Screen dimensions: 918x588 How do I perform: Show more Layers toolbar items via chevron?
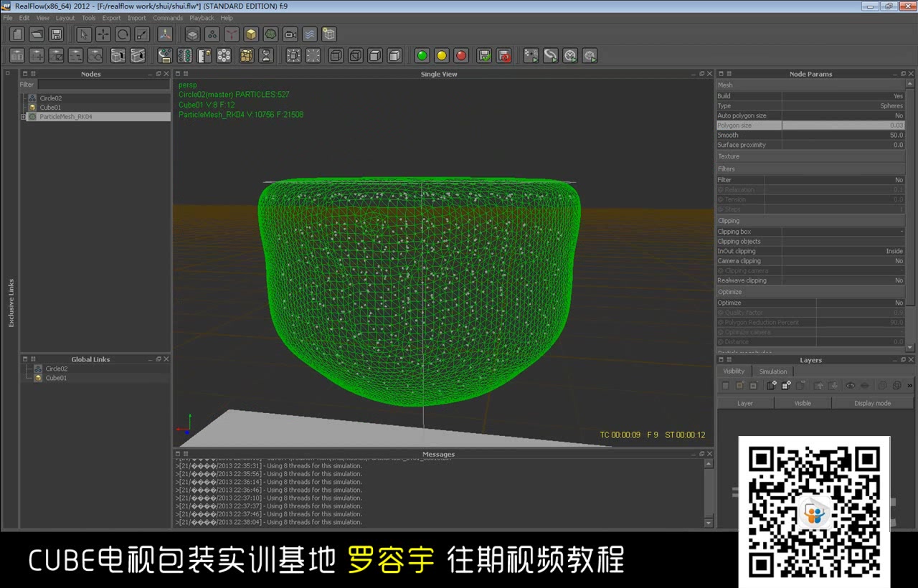(x=910, y=386)
